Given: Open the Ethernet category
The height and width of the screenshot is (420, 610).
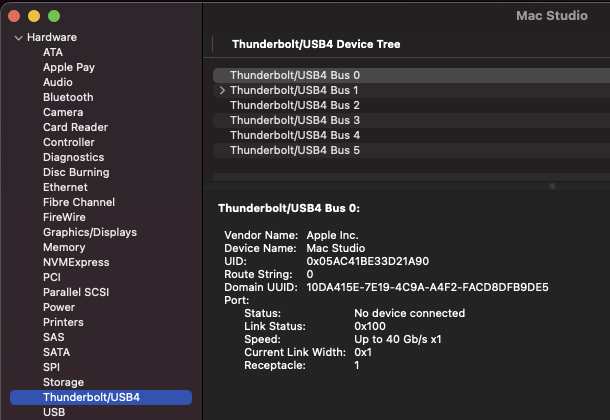Looking at the screenshot, I should click(x=65, y=187).
